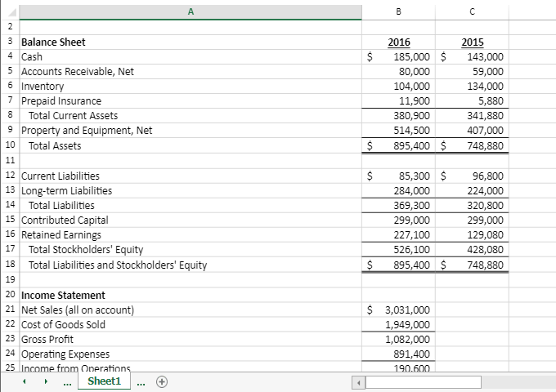The width and height of the screenshot is (556, 392).
Task: Select total liabilities value 369,300
Action: point(398,205)
